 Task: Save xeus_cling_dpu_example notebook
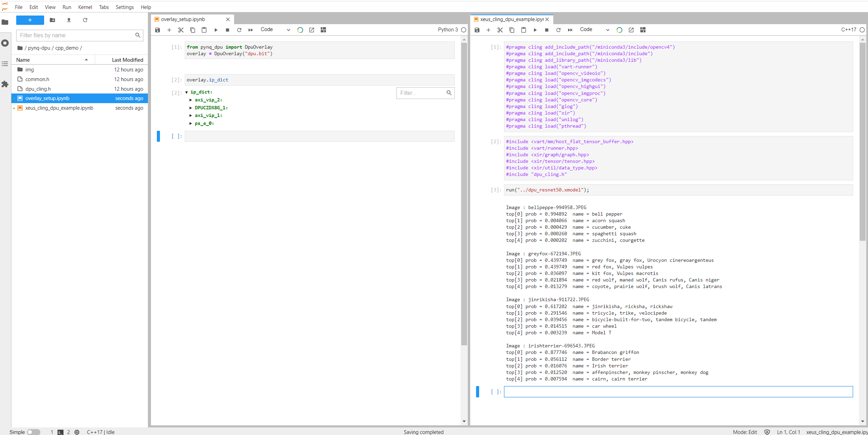477,30
